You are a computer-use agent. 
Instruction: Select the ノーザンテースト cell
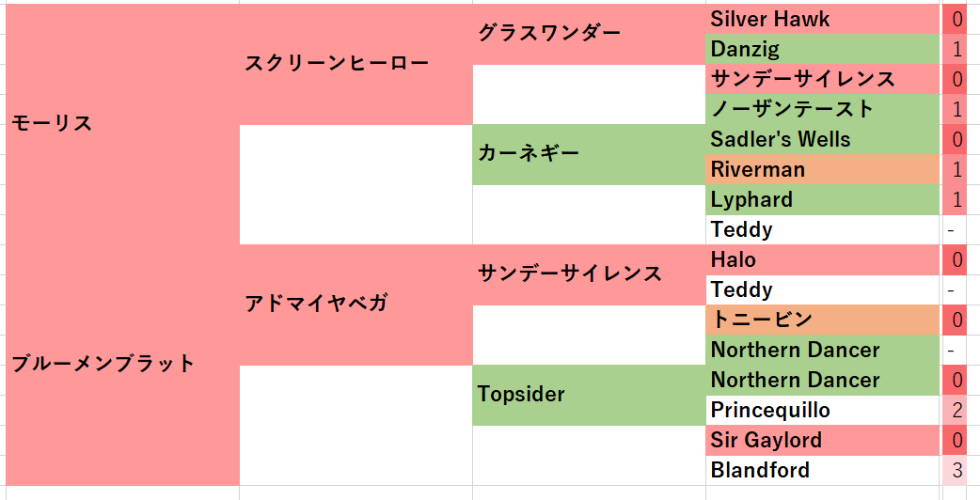pos(823,109)
